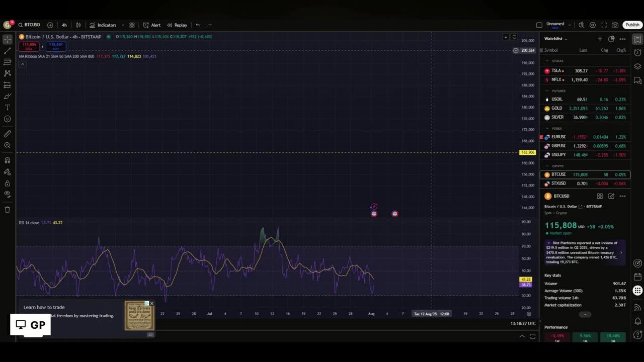Click the red SELL price button
Viewport: 644px width, 362px height.
(x=29, y=46)
